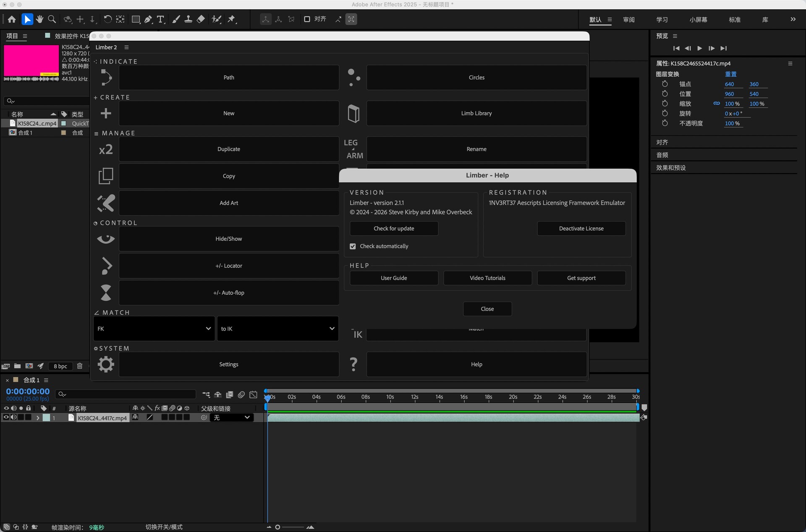Select the Hand tool in toolbar
This screenshot has width=806, height=532.
tap(39, 19)
